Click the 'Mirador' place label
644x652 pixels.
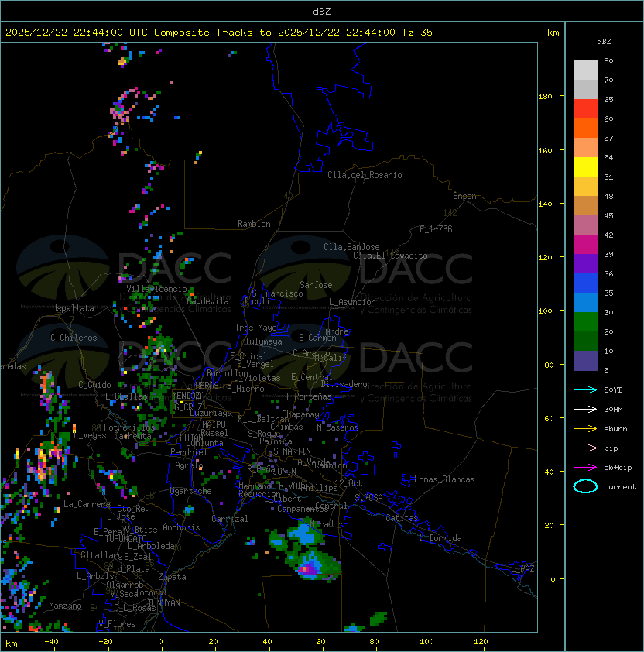(x=327, y=524)
